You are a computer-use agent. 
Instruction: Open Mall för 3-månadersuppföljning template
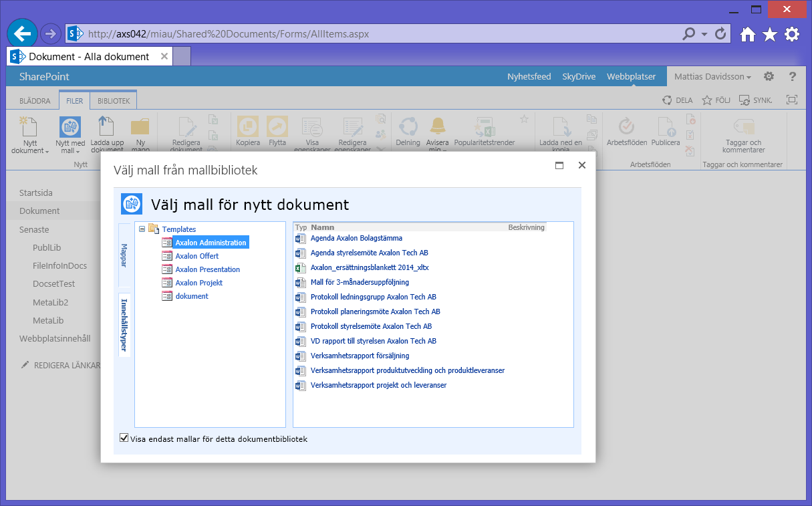point(360,282)
